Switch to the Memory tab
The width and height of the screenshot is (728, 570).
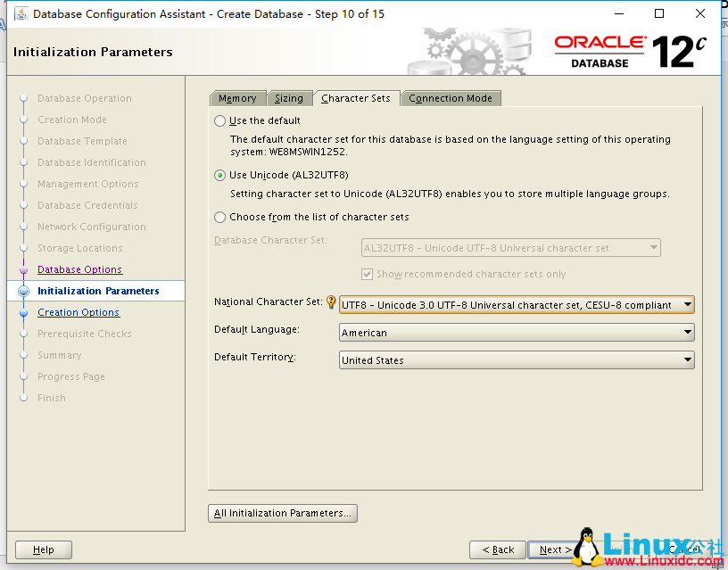pos(237,98)
